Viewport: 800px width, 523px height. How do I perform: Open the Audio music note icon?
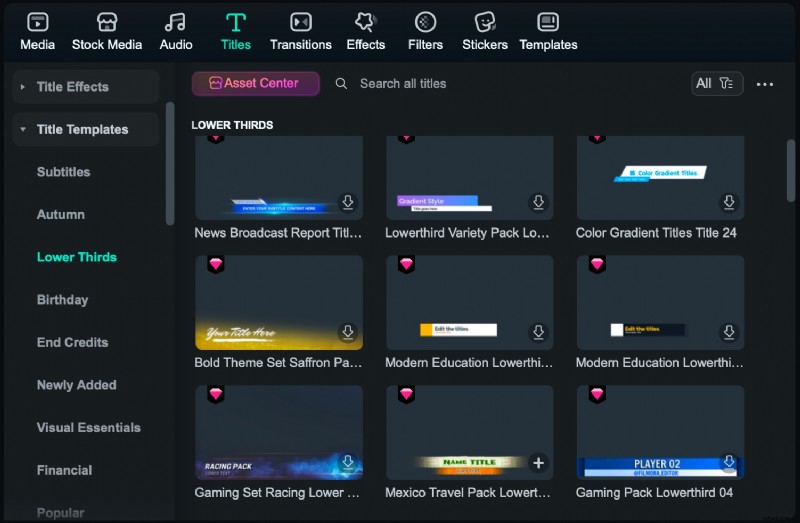(x=175, y=22)
